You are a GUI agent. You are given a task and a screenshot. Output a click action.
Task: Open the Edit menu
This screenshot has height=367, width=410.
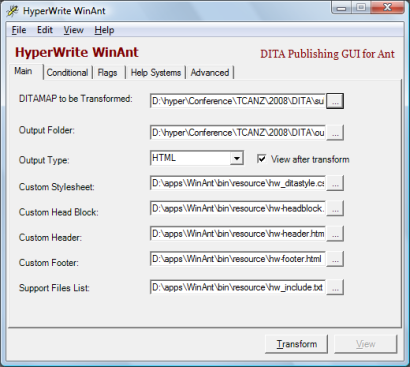(45, 30)
